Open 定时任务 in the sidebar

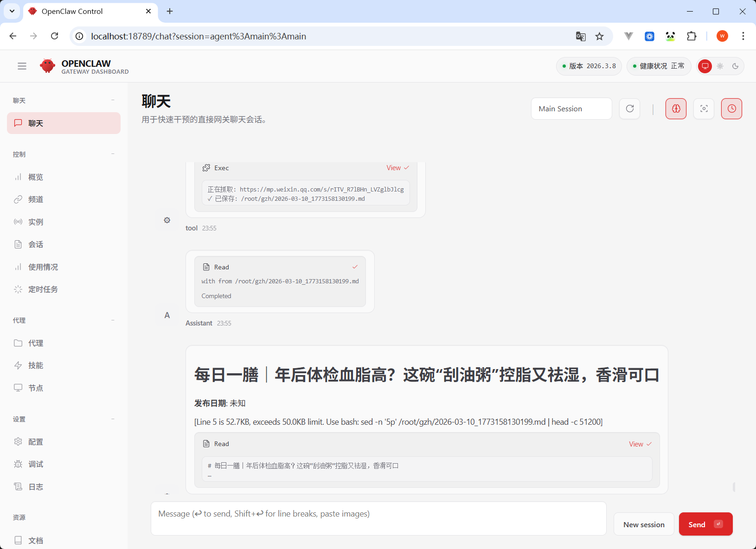tap(43, 289)
